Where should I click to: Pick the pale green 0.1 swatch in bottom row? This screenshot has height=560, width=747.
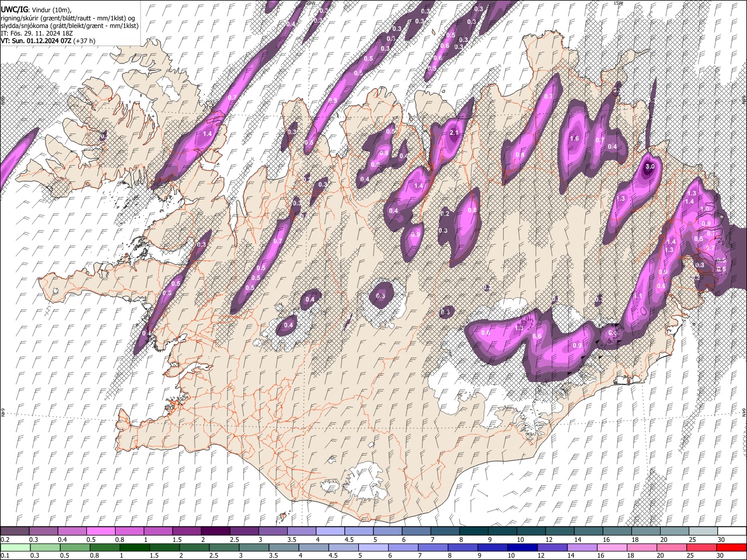click(x=15, y=548)
